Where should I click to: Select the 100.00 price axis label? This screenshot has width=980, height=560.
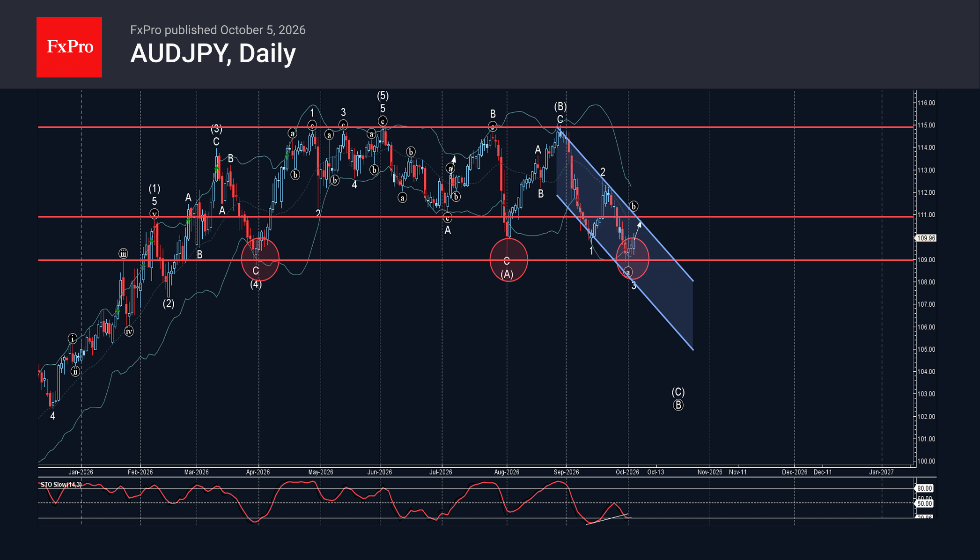click(x=926, y=461)
